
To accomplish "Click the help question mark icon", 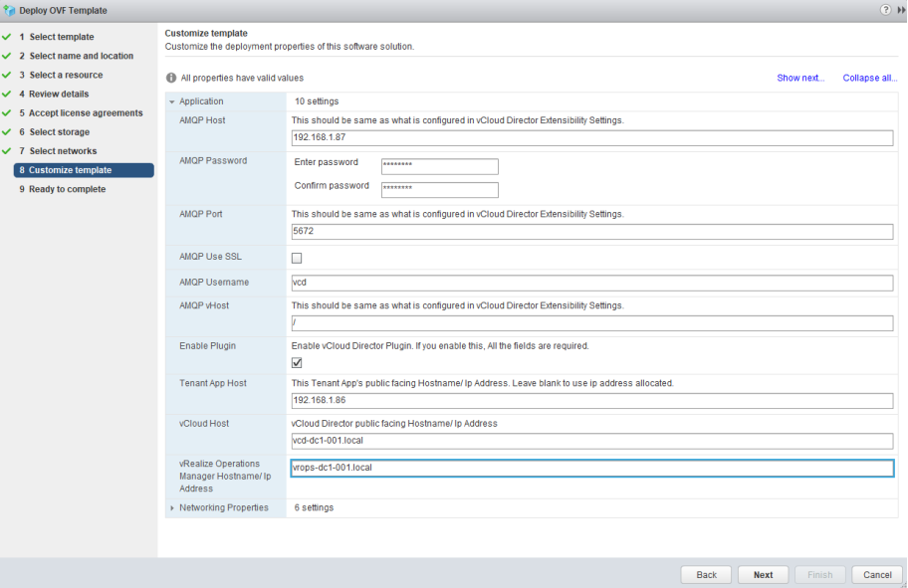I will (885, 10).
